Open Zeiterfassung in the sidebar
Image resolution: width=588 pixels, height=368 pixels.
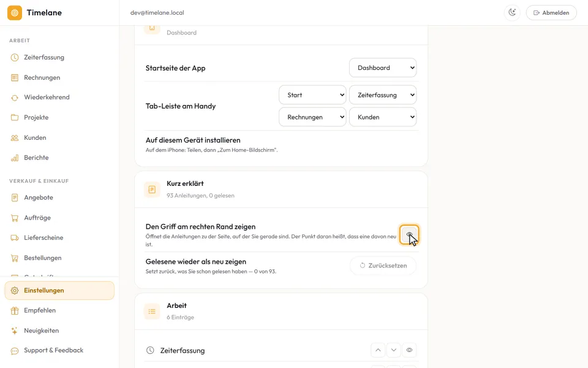point(59,58)
